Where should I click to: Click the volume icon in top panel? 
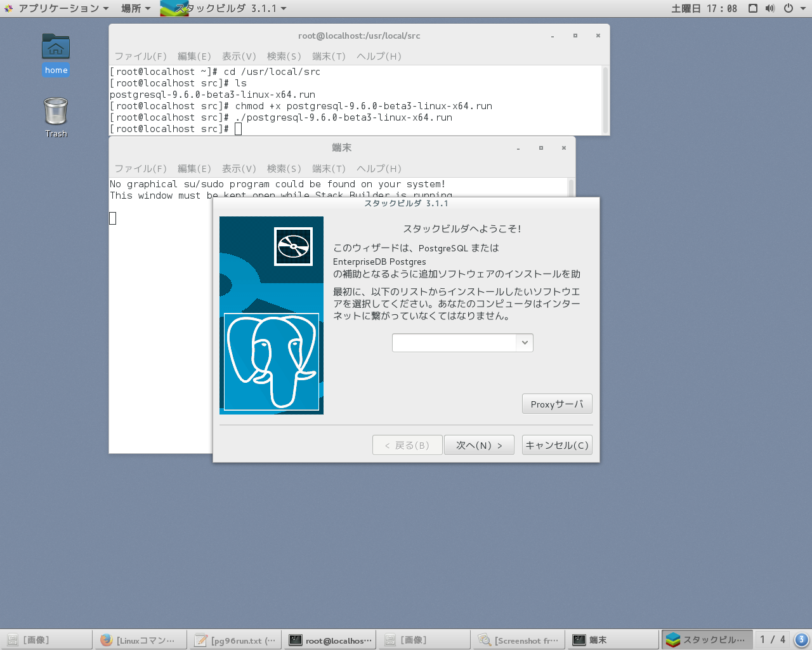pos(770,8)
